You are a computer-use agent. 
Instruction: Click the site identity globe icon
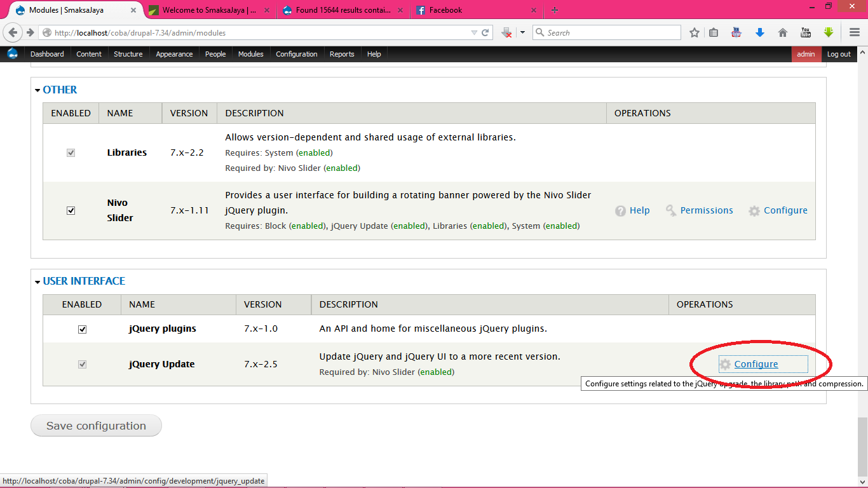[x=46, y=32]
